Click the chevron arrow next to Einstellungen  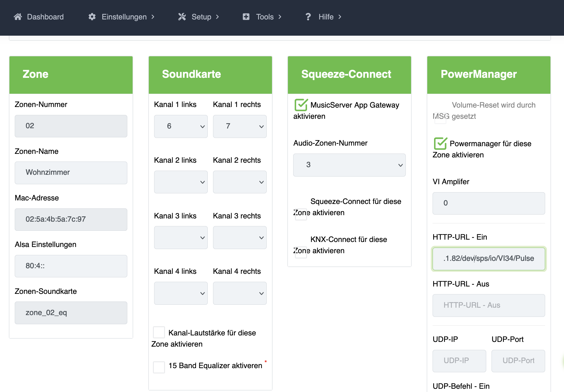click(x=153, y=17)
